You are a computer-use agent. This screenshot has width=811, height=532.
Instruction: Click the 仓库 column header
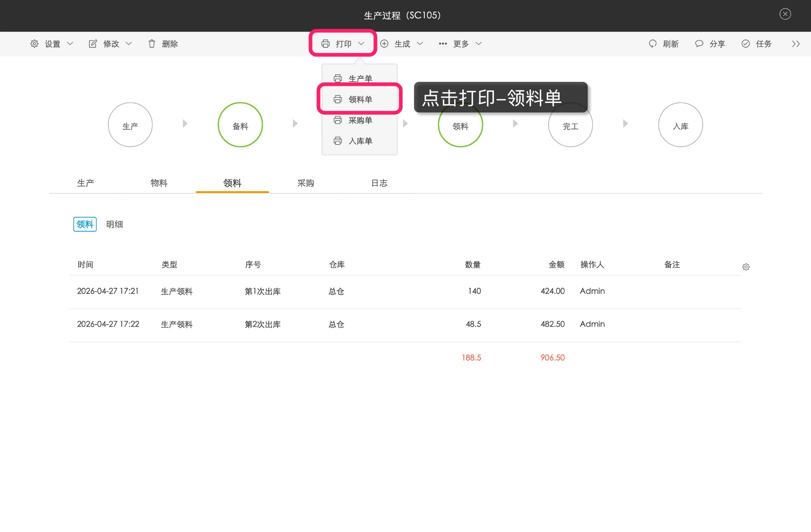pos(337,265)
